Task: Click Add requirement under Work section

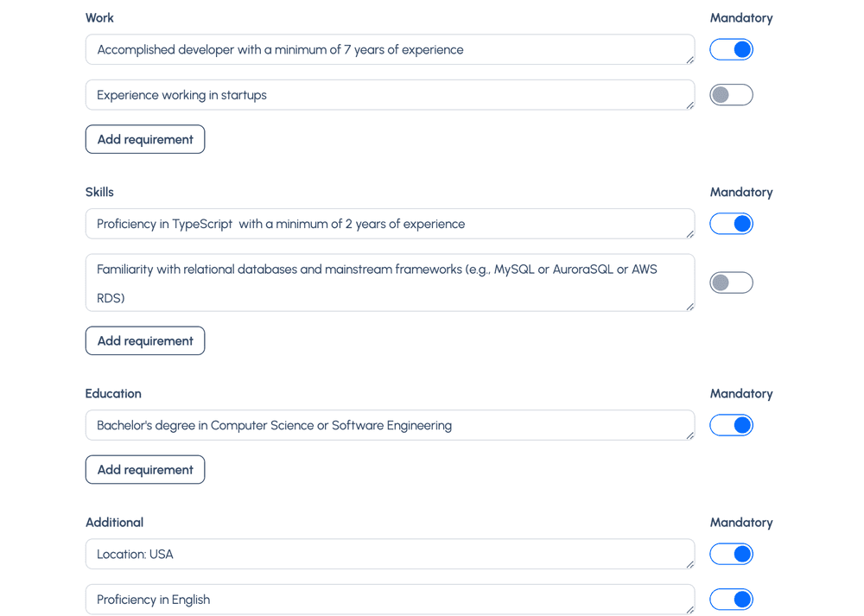Action: pos(145,140)
